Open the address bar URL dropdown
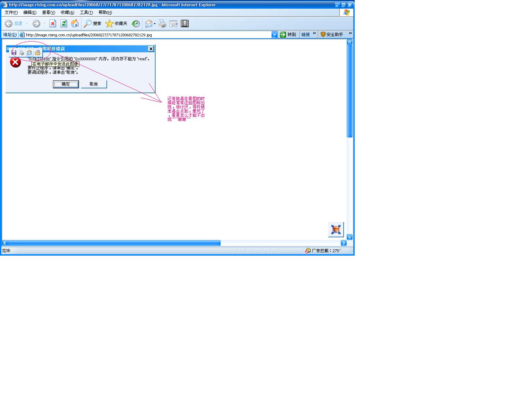The height and width of the screenshot is (399, 532). (275, 35)
